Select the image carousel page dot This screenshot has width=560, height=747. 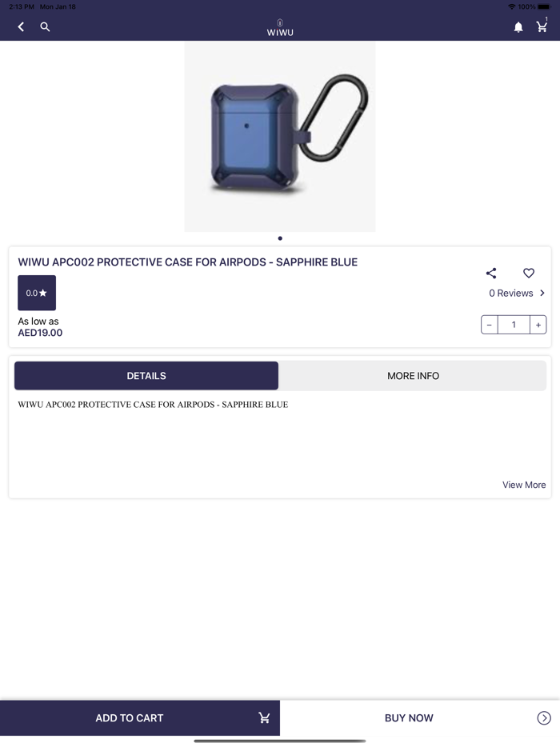(280, 238)
